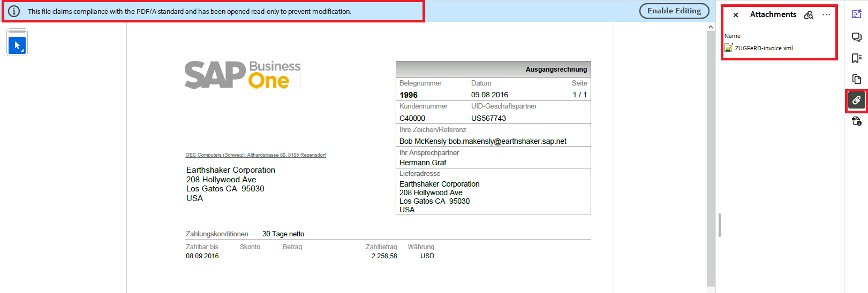
Task: Click the info icon in PDF/A banner
Action: pos(14,11)
